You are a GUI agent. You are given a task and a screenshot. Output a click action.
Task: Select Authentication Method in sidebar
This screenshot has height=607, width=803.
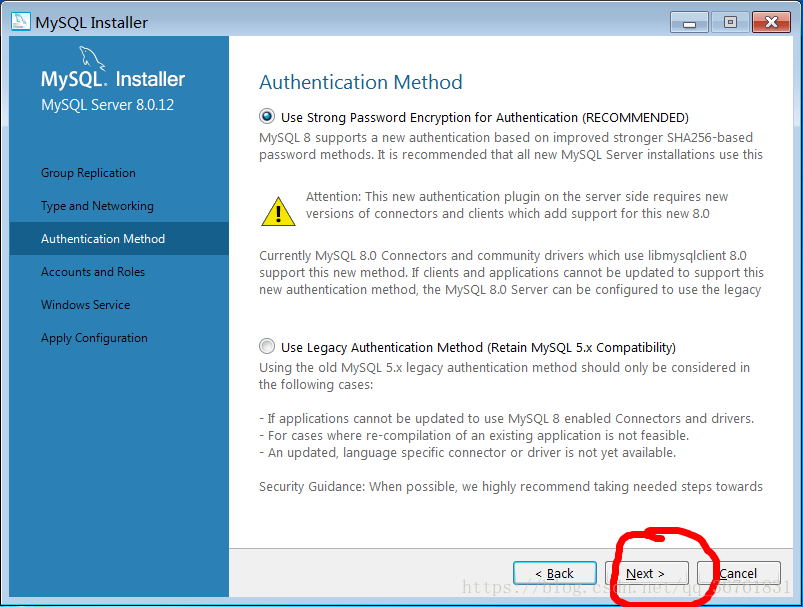119,239
